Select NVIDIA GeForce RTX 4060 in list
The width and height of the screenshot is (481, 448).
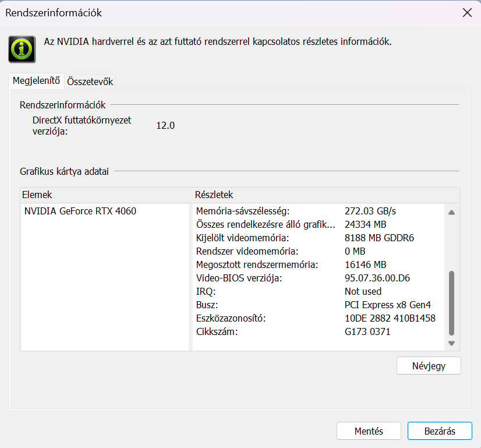(x=80, y=211)
